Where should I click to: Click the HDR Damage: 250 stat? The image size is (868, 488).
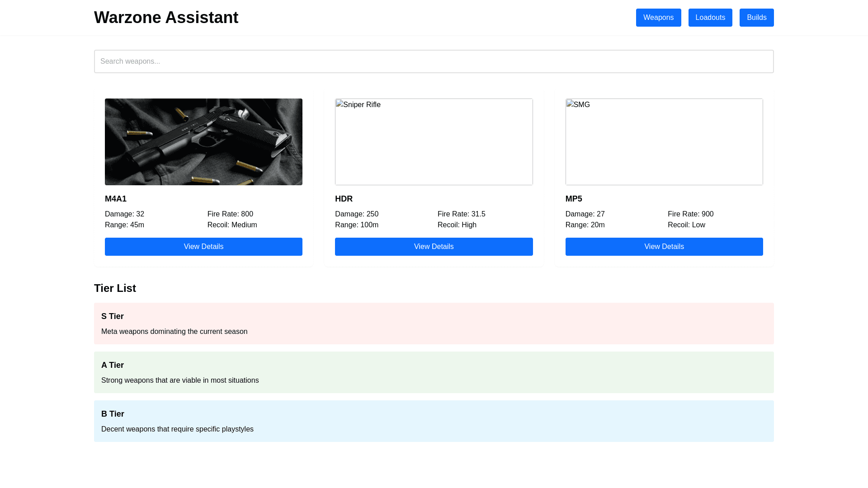coord(357,214)
